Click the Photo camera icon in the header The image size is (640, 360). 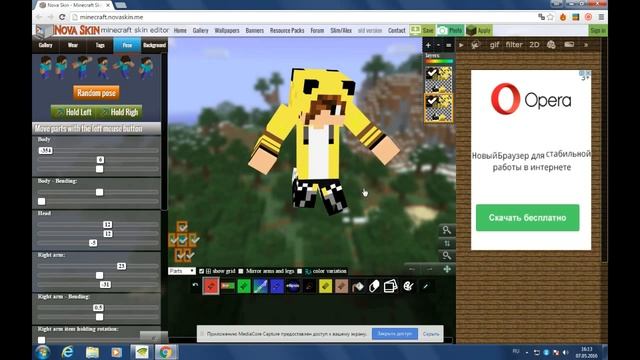click(x=442, y=31)
